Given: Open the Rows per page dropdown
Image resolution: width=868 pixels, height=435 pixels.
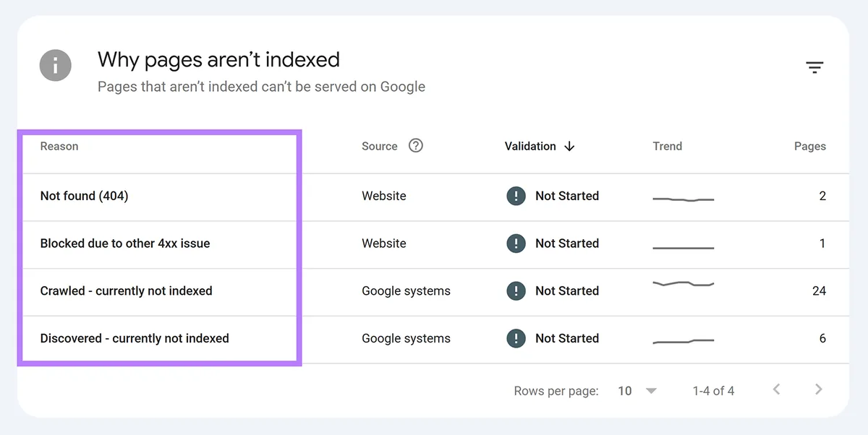Looking at the screenshot, I should click(x=637, y=391).
